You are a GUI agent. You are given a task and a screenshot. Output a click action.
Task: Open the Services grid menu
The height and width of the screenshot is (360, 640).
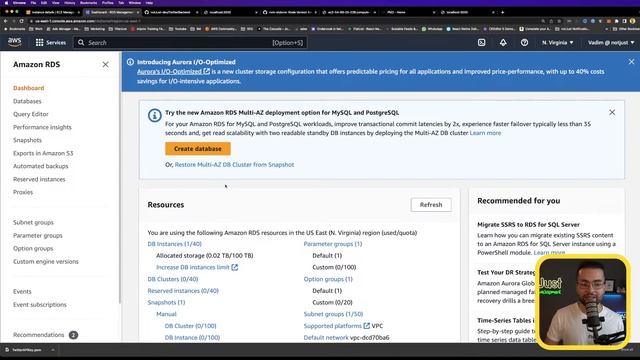click(51, 42)
